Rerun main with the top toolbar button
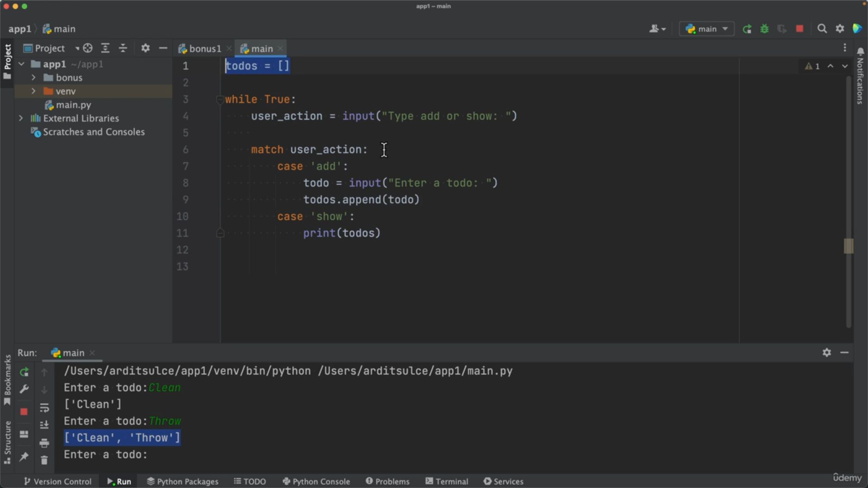Viewport: 868px width, 488px height. pos(747,29)
